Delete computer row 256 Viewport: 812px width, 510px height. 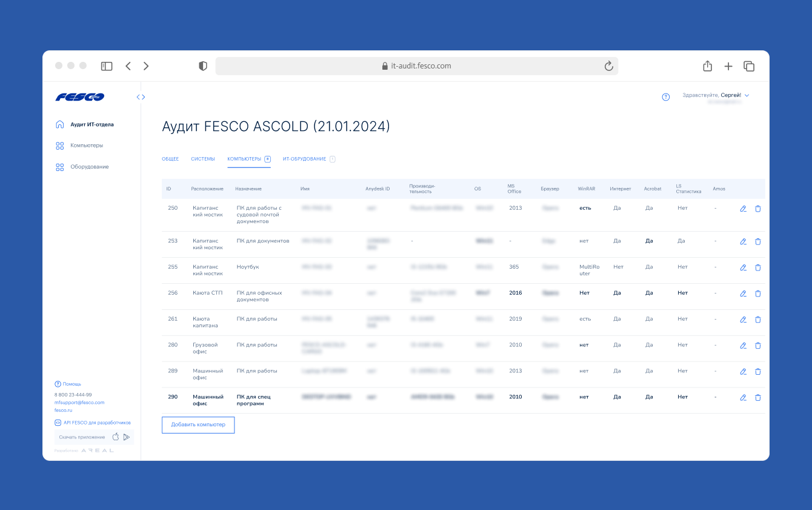click(x=757, y=294)
